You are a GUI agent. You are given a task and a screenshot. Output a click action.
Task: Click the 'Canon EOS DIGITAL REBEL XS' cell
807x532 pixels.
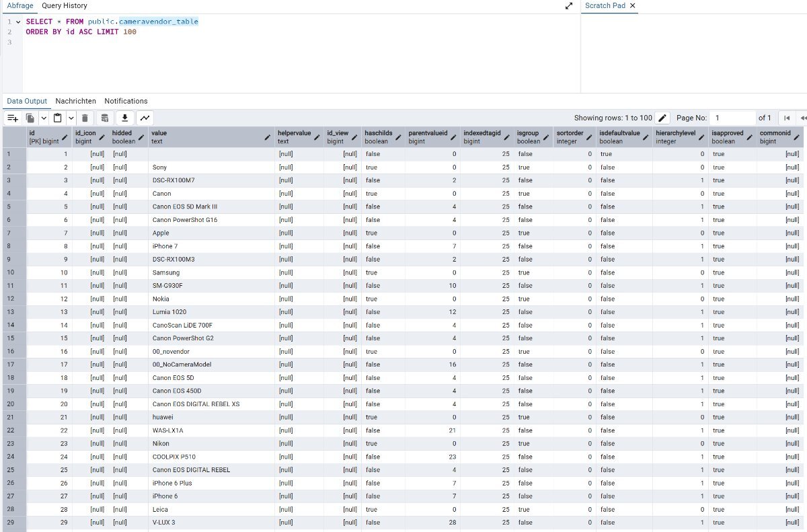[211, 404]
